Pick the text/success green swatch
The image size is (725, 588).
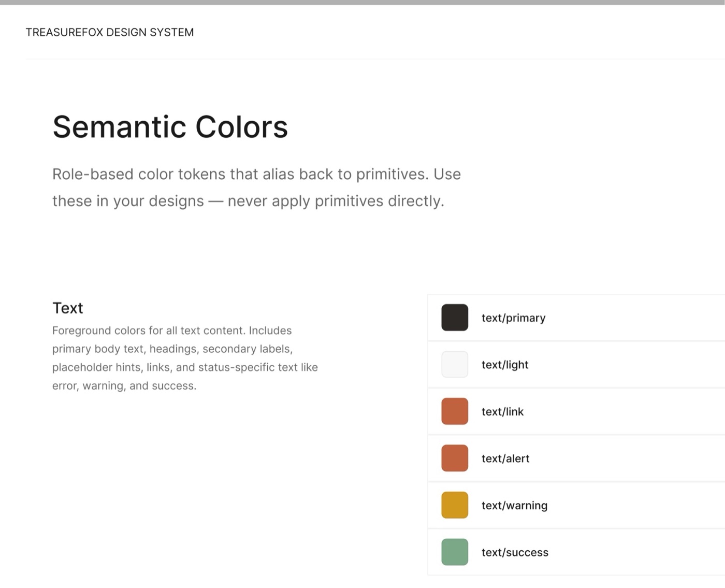[455, 552]
